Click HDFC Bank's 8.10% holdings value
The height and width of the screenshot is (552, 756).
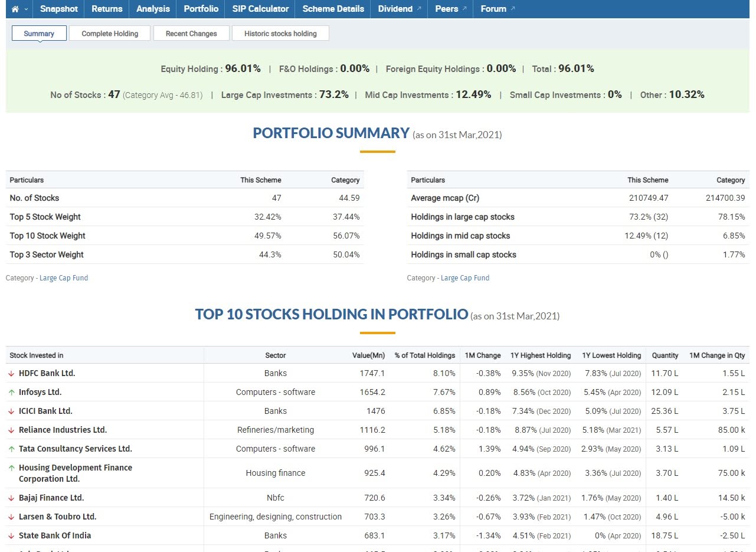(444, 373)
